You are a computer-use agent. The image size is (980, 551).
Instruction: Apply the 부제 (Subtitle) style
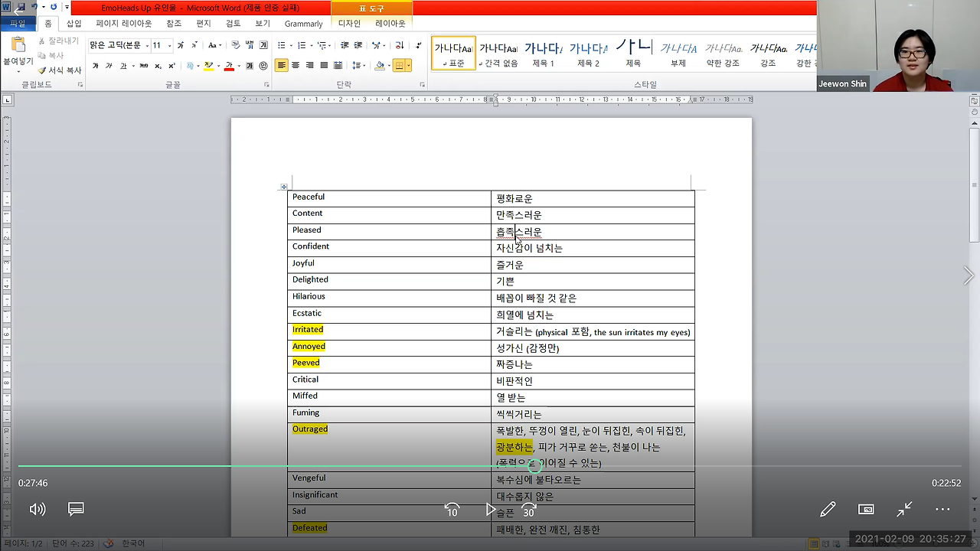[678, 53]
